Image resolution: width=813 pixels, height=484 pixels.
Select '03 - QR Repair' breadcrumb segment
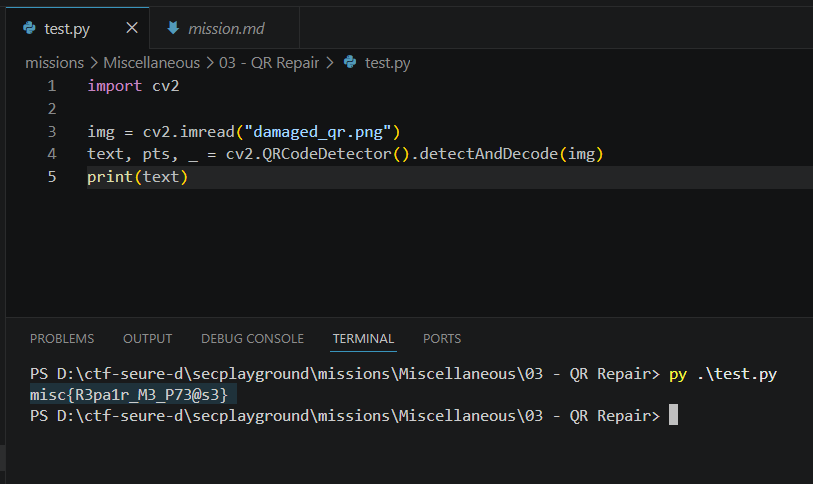[x=269, y=63]
